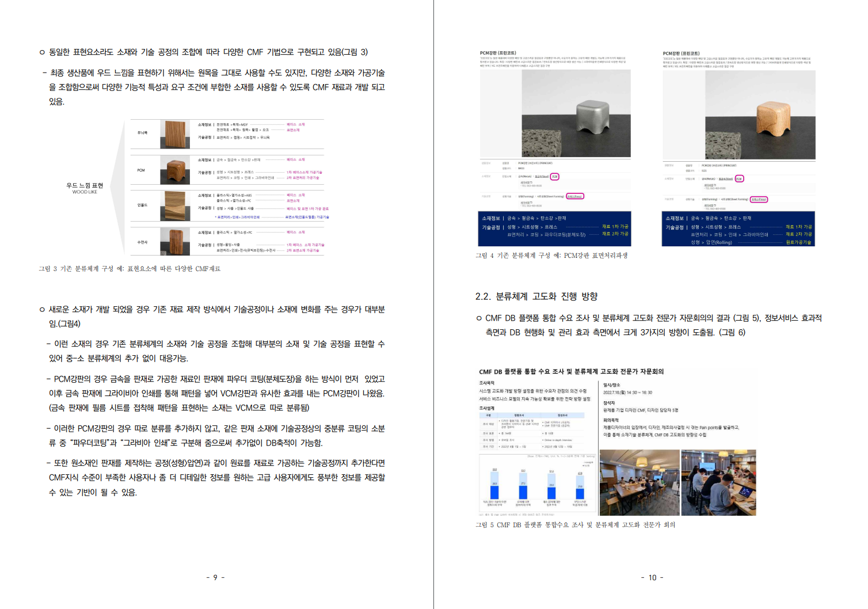This screenshot has width=868, height=609.
Task: Click the page number 9 footer
Action: [x=215, y=577]
